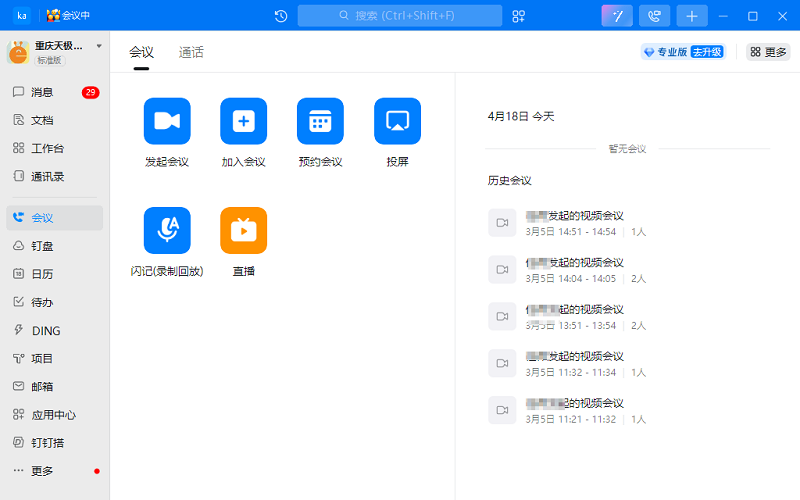Open the 更多 button at top right

point(768,52)
